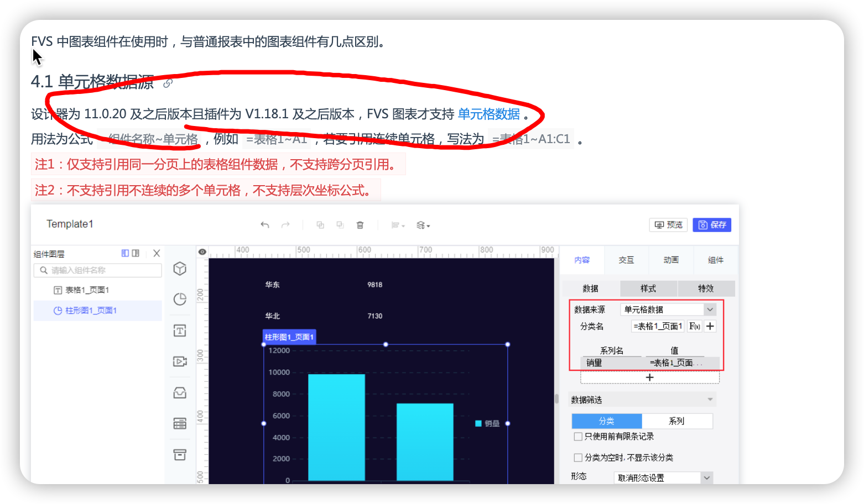Click the 华东 cell in the canvas table
The height and width of the screenshot is (504, 864).
[x=273, y=285]
